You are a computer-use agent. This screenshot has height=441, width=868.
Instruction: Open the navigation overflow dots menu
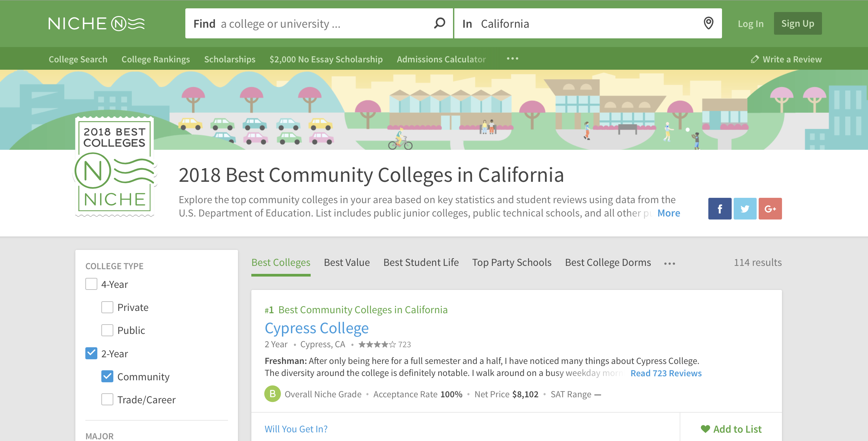point(512,59)
